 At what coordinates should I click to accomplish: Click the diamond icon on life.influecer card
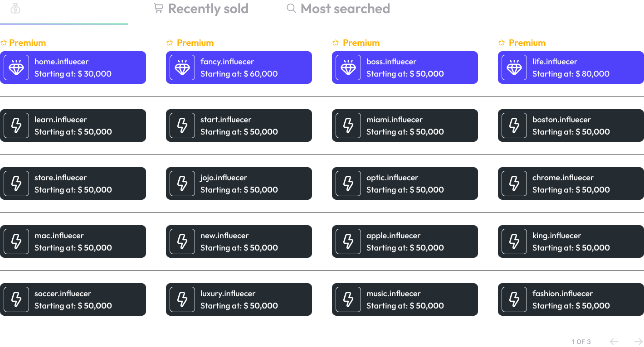pyautogui.click(x=513, y=67)
